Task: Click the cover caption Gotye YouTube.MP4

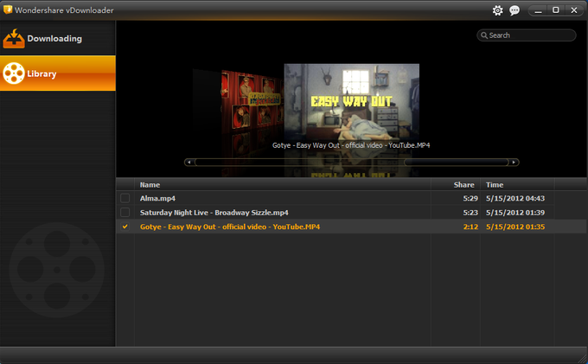Action: 351,145
